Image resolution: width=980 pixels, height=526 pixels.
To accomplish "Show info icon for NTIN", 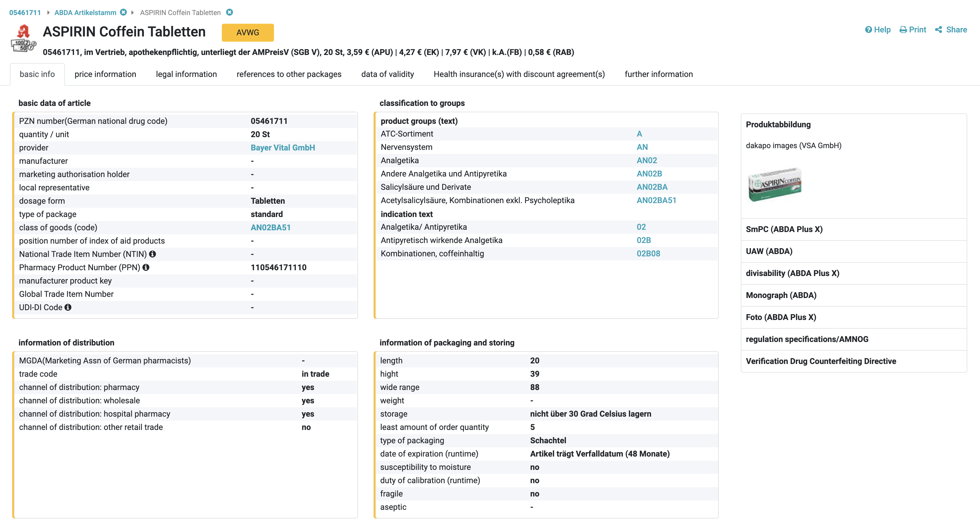I will [x=153, y=254].
